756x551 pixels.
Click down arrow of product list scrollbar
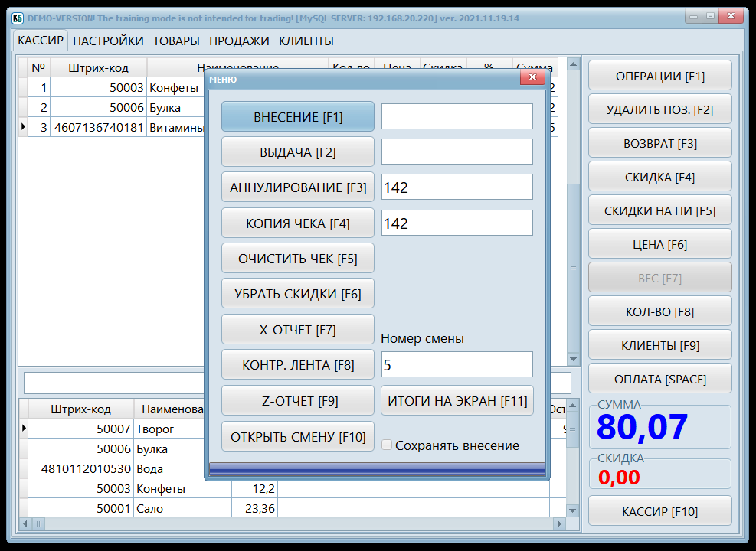[x=573, y=510]
